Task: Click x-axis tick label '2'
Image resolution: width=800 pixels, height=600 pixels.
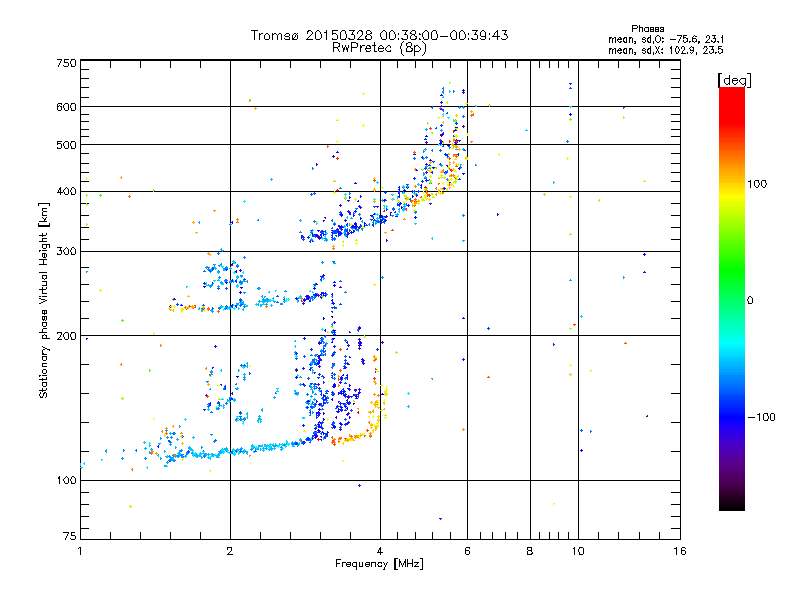Action: (x=230, y=551)
